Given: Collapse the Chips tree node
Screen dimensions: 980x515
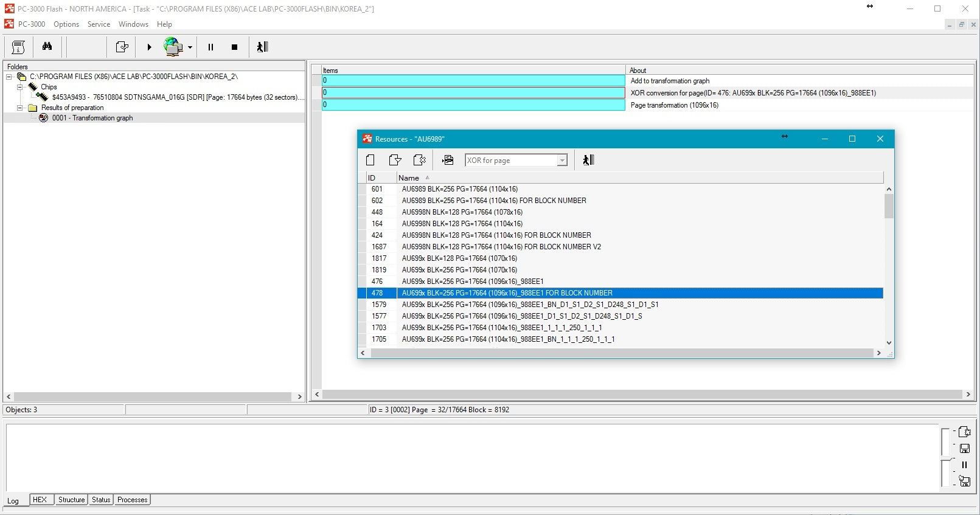Looking at the screenshot, I should coord(20,87).
